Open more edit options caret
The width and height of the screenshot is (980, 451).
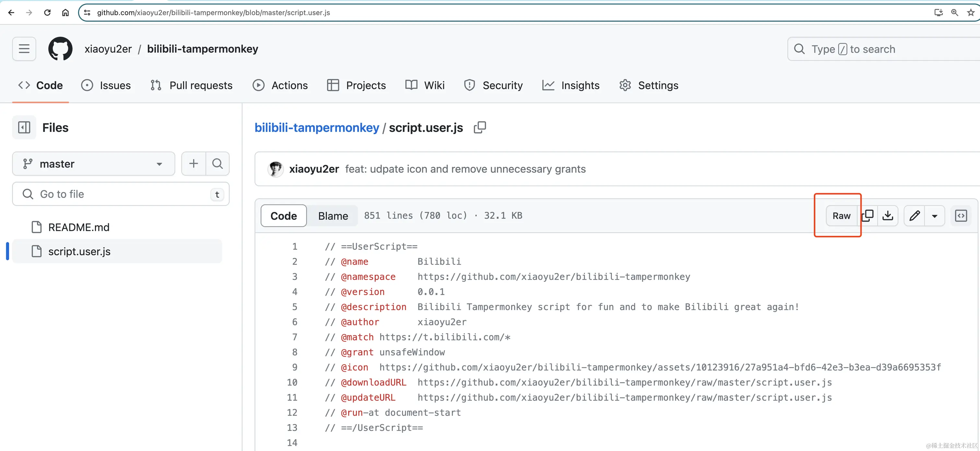934,215
